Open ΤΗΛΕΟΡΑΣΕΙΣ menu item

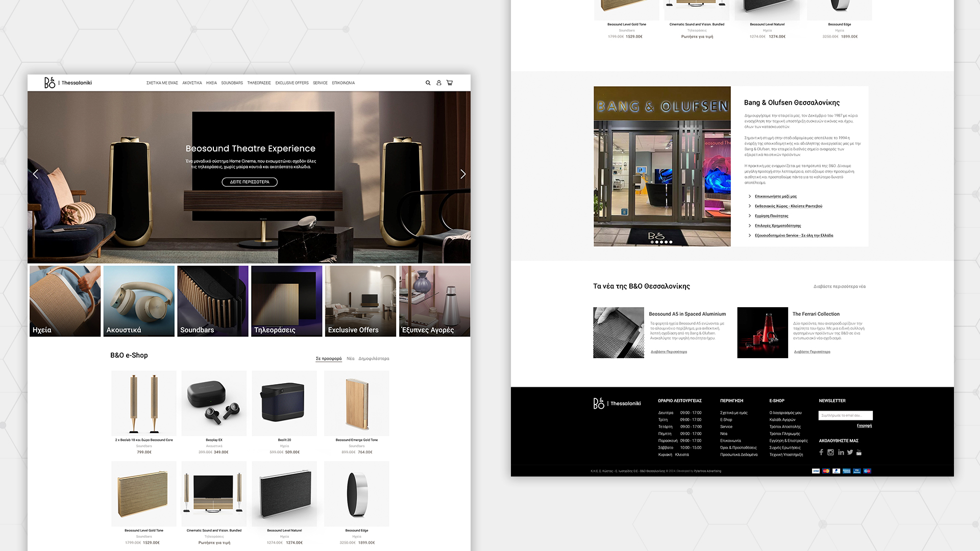click(x=259, y=83)
